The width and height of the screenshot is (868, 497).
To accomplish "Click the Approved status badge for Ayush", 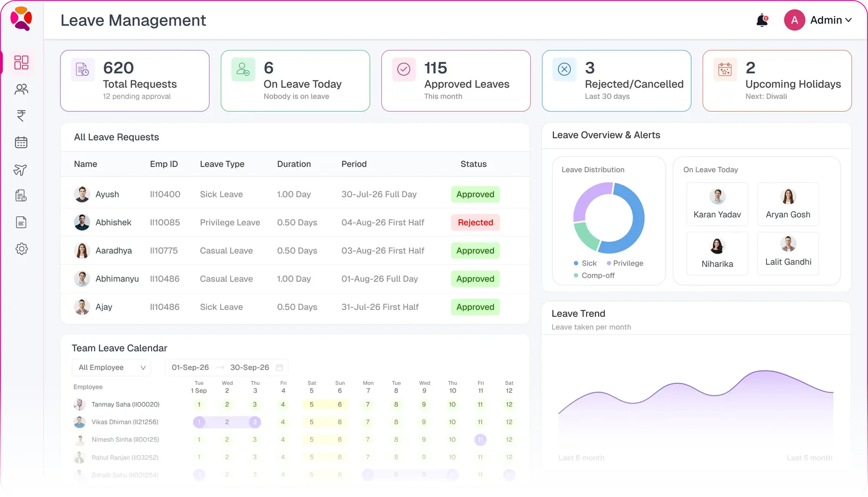I will (x=475, y=195).
